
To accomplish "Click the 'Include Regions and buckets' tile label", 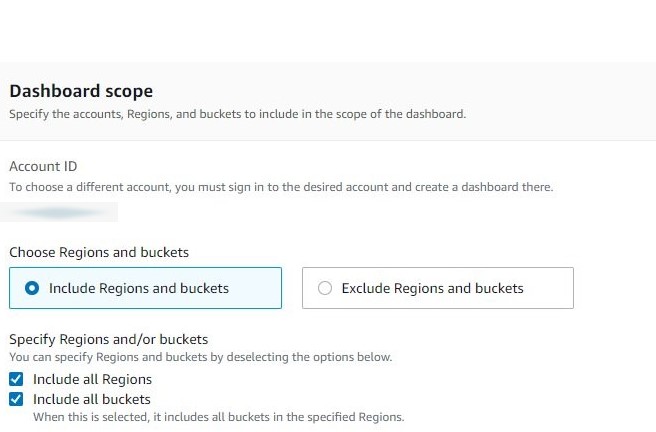I will (x=138, y=288).
